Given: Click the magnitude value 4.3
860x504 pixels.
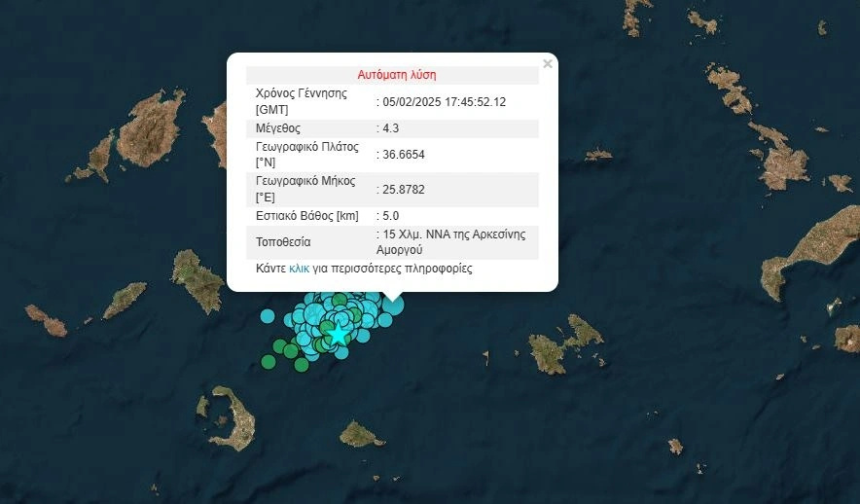Looking at the screenshot, I should tap(391, 128).
